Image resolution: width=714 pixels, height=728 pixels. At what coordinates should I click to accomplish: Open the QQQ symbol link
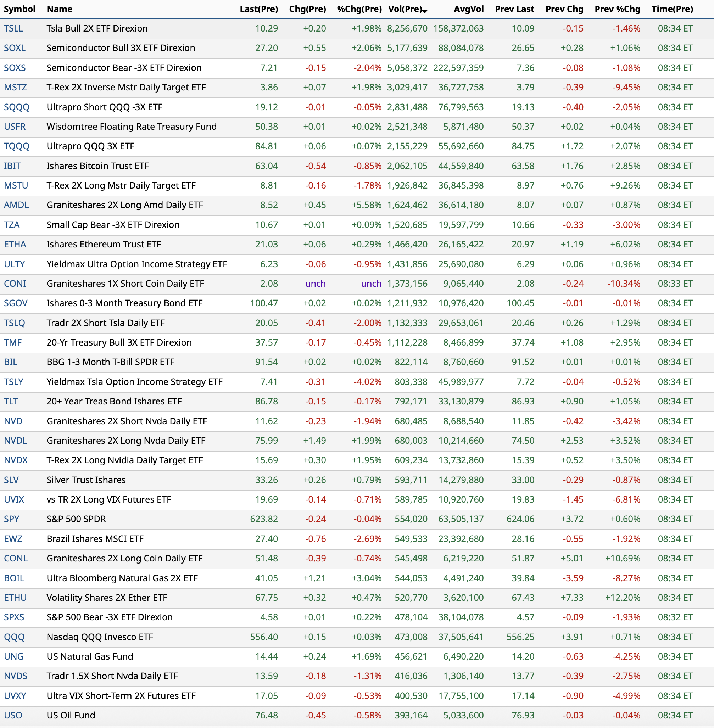[14, 637]
